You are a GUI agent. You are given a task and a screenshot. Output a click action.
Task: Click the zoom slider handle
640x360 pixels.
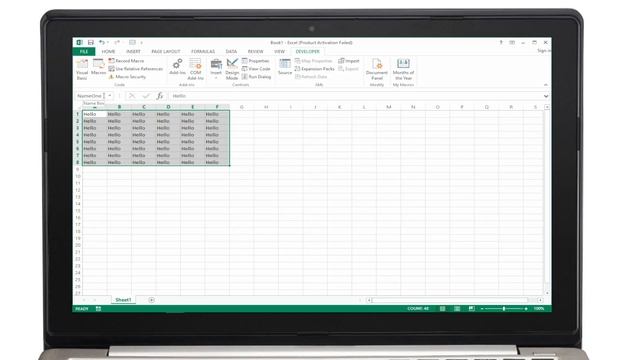tap(504, 309)
